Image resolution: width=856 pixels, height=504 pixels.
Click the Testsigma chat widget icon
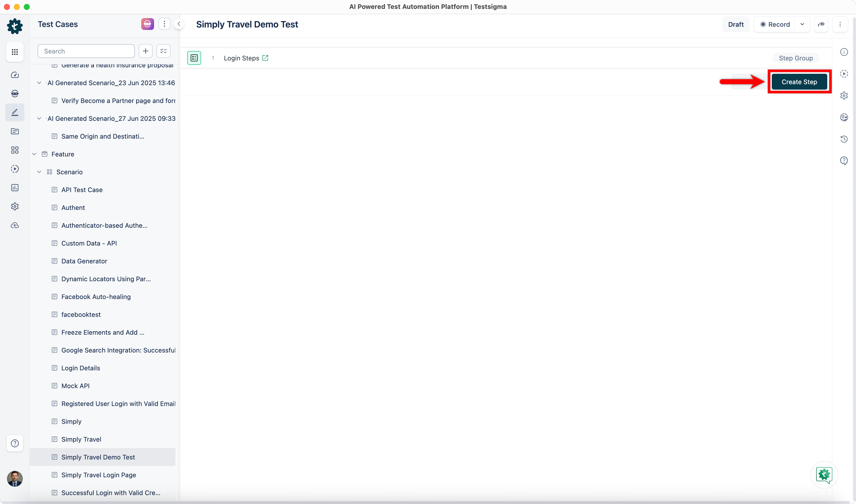(824, 475)
